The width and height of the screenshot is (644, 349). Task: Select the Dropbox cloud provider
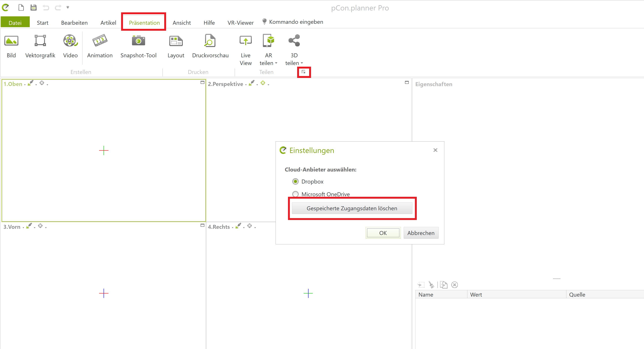click(295, 181)
